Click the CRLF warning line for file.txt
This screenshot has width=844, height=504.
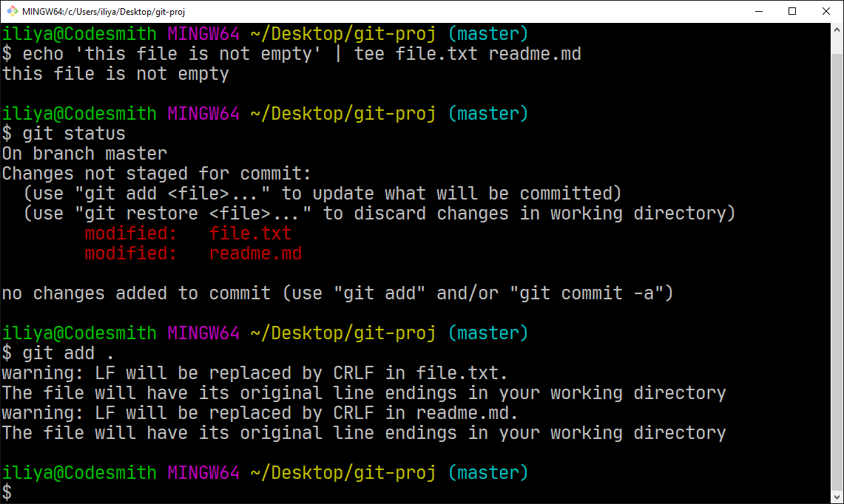click(x=254, y=373)
